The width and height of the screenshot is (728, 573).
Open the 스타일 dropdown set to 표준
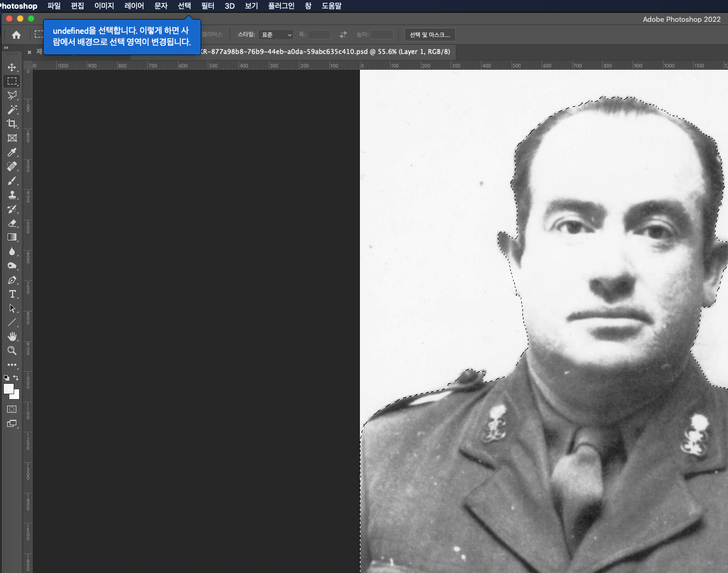click(276, 35)
